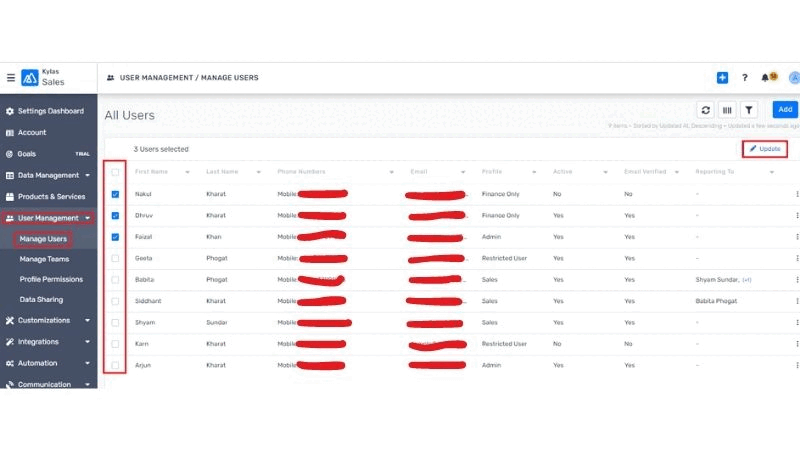
Task: Open the column settings icon
Action: tap(728, 110)
